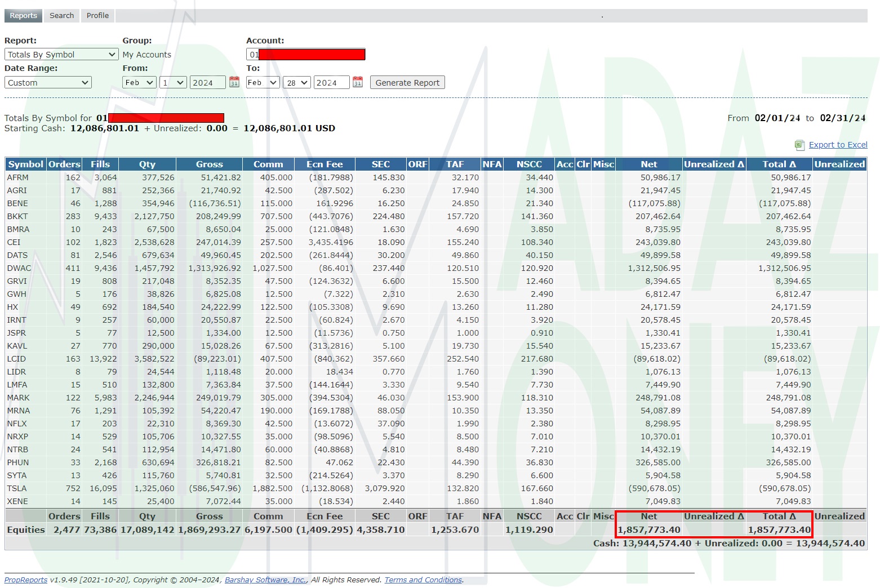This screenshot has width=880, height=588.
Task: Pick the To day dropdown showing 28
Action: (297, 83)
